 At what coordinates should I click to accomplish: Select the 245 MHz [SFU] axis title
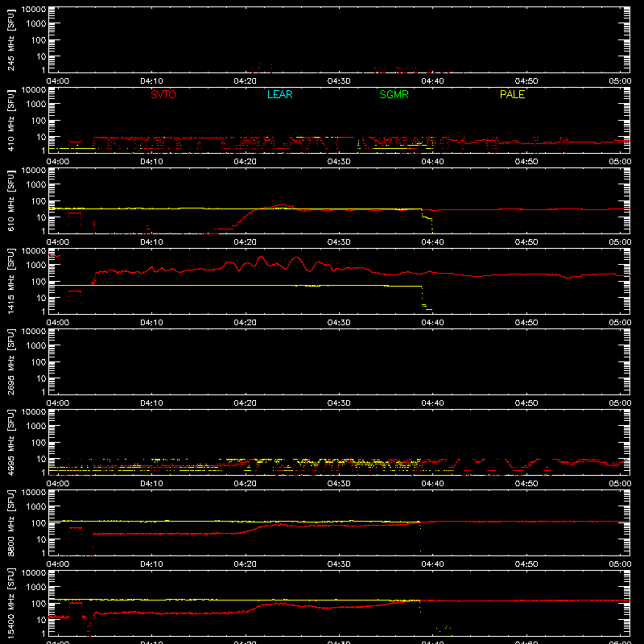(10, 39)
